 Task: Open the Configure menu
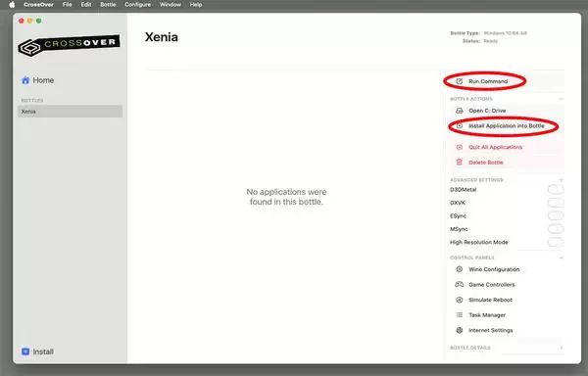coord(137,5)
